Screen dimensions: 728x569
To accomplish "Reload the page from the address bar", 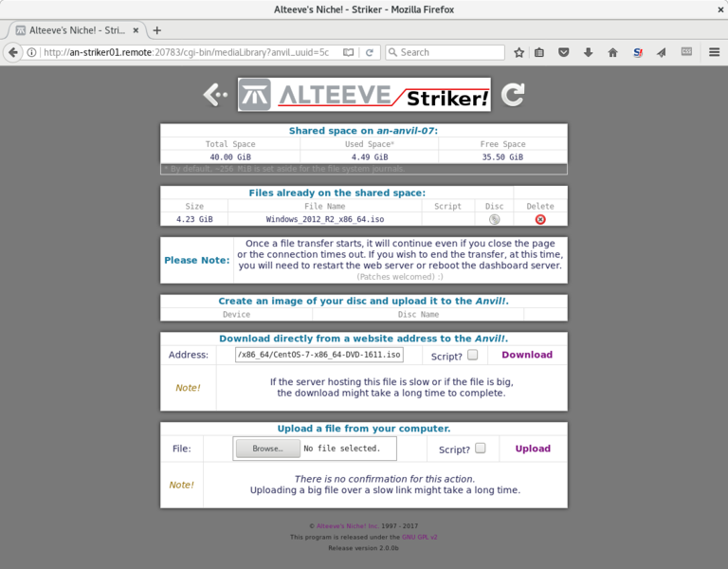I will pyautogui.click(x=370, y=52).
